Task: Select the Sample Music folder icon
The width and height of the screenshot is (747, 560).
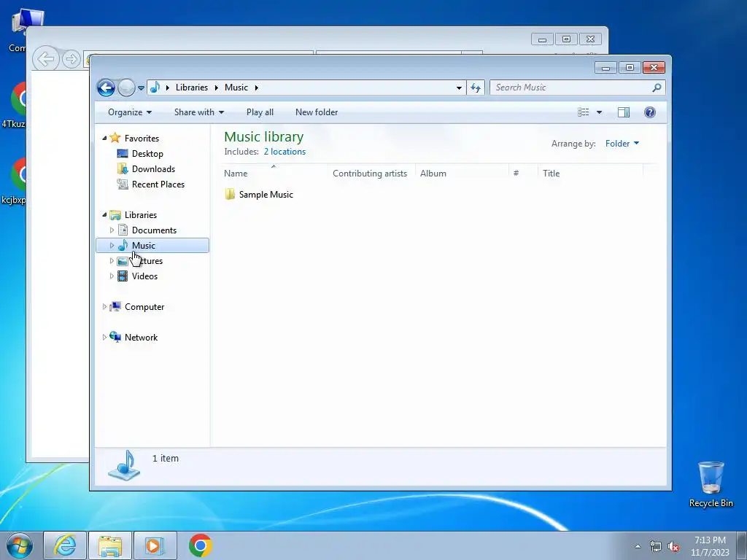Action: pos(230,194)
